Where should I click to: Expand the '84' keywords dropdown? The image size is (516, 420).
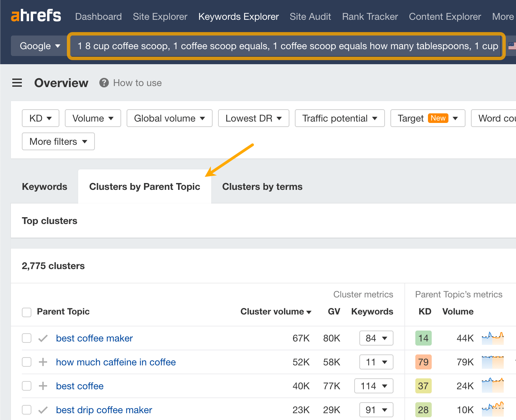click(x=376, y=338)
